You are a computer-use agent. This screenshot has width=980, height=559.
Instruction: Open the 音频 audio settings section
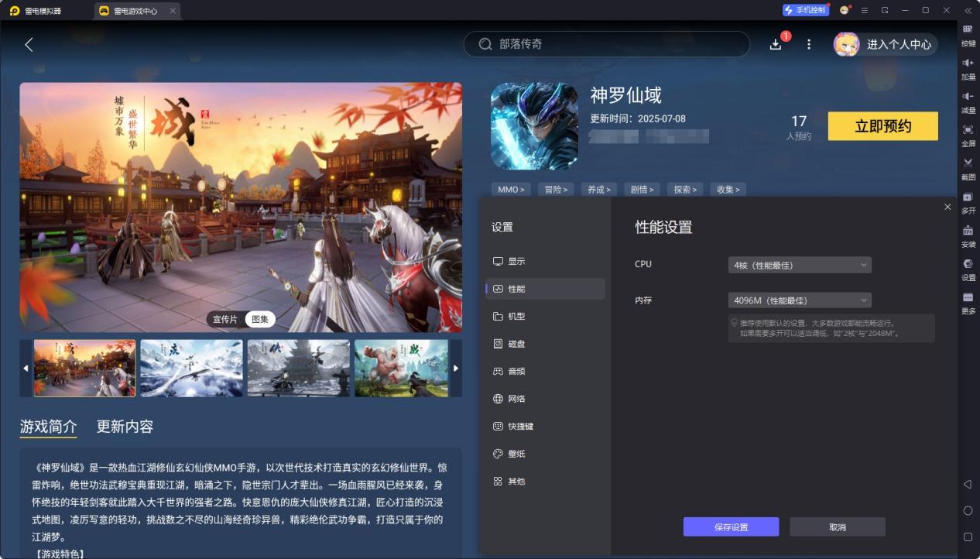pyautogui.click(x=545, y=372)
